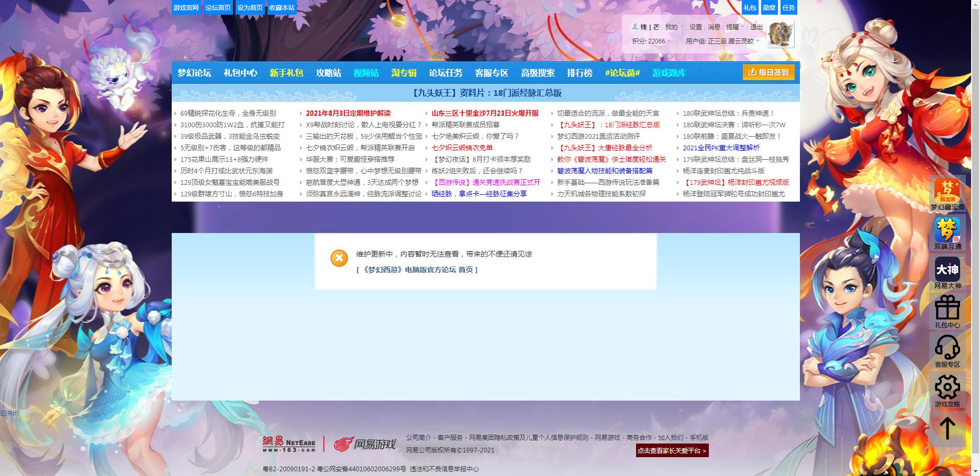Image resolution: width=980 pixels, height=476 pixels.
Task: Open the 游戏攻略 gear sidebar icon
Action: (947, 391)
